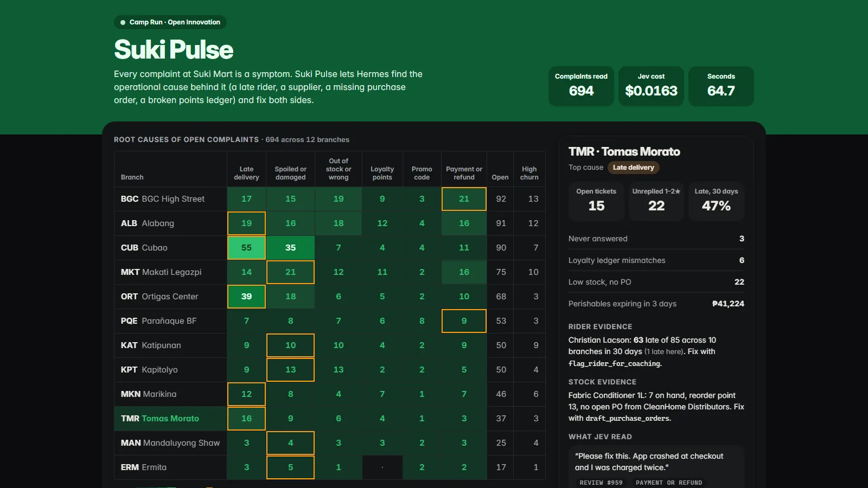Open the Kapitolyo branch row
This screenshot has width=868, height=488.
[x=329, y=370]
